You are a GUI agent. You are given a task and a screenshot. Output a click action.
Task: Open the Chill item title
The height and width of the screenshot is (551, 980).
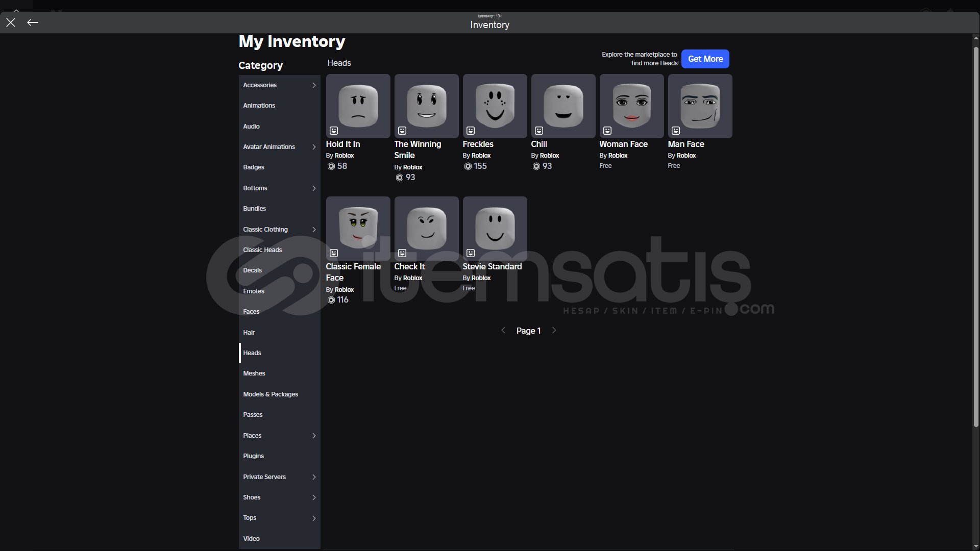coord(539,144)
